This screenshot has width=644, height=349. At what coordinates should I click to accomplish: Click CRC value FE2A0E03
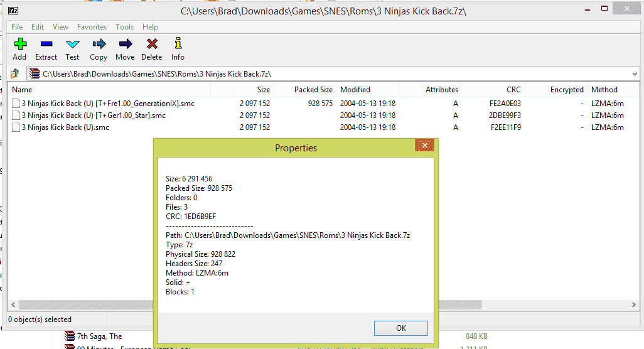[505, 103]
